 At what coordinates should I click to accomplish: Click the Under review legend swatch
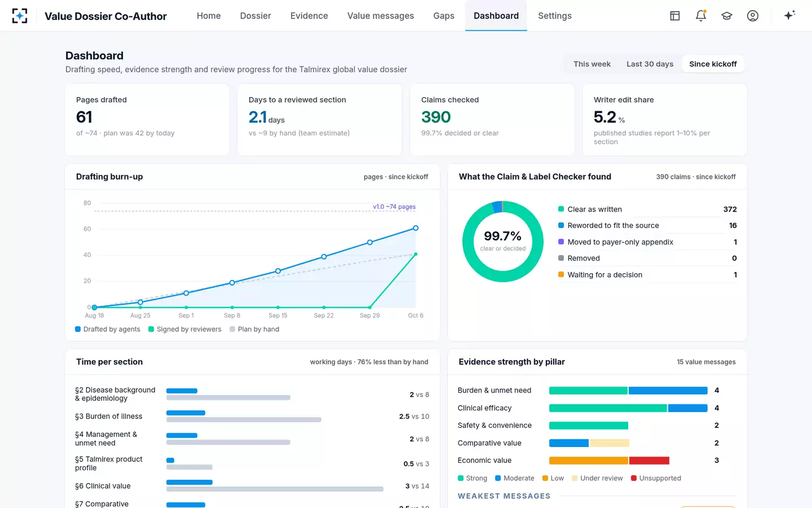pos(575,478)
